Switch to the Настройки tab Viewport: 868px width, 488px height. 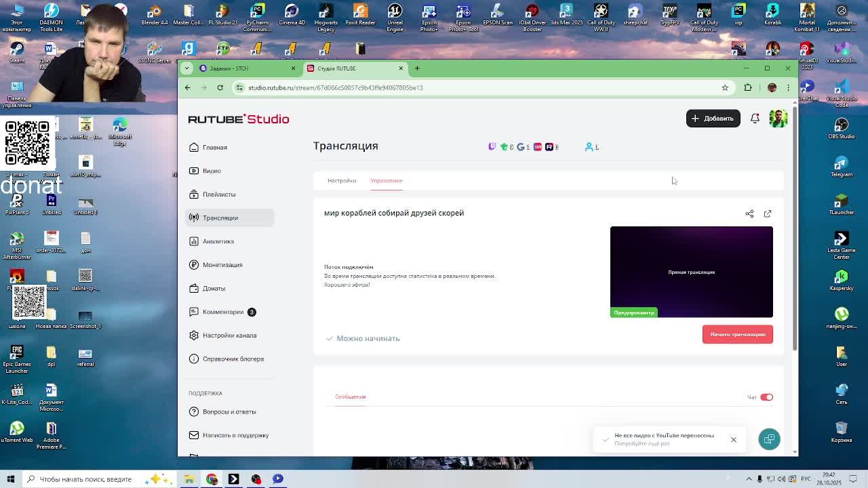pos(342,181)
